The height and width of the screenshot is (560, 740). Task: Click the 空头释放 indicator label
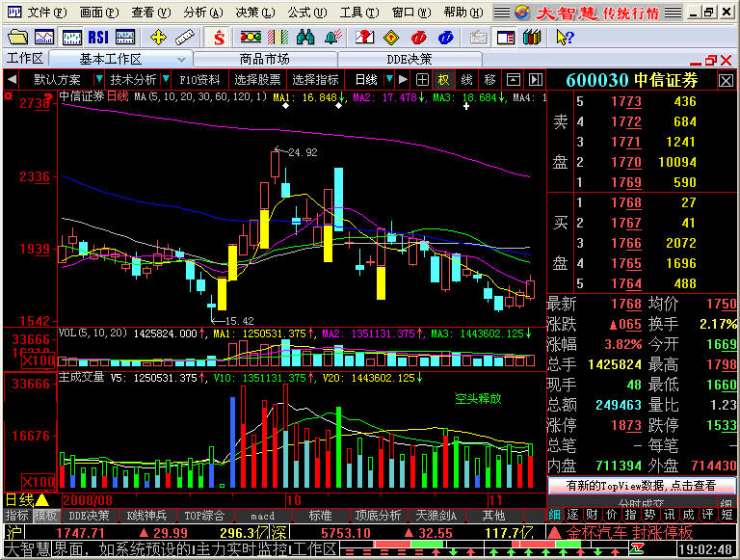click(x=478, y=398)
